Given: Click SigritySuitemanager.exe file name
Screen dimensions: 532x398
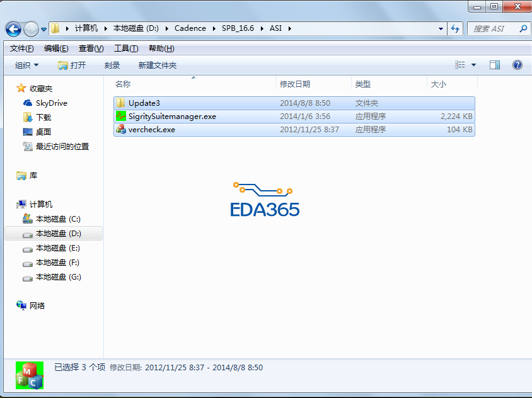Looking at the screenshot, I should point(172,117).
